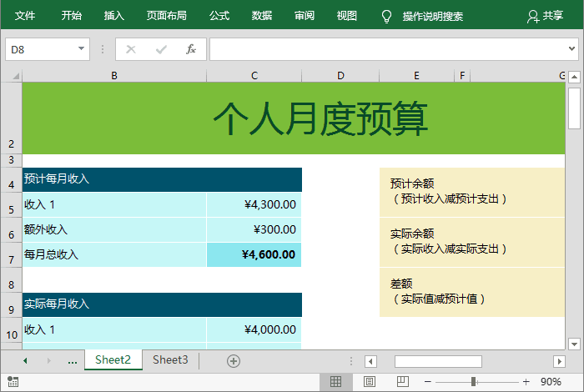Open the 公式 ribbon tab
The width and height of the screenshot is (584, 392).
[219, 16]
